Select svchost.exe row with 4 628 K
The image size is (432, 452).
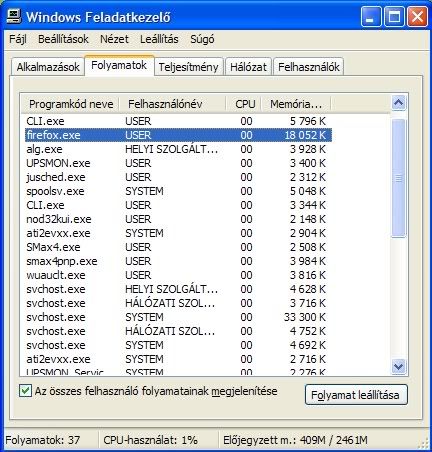coord(178,289)
